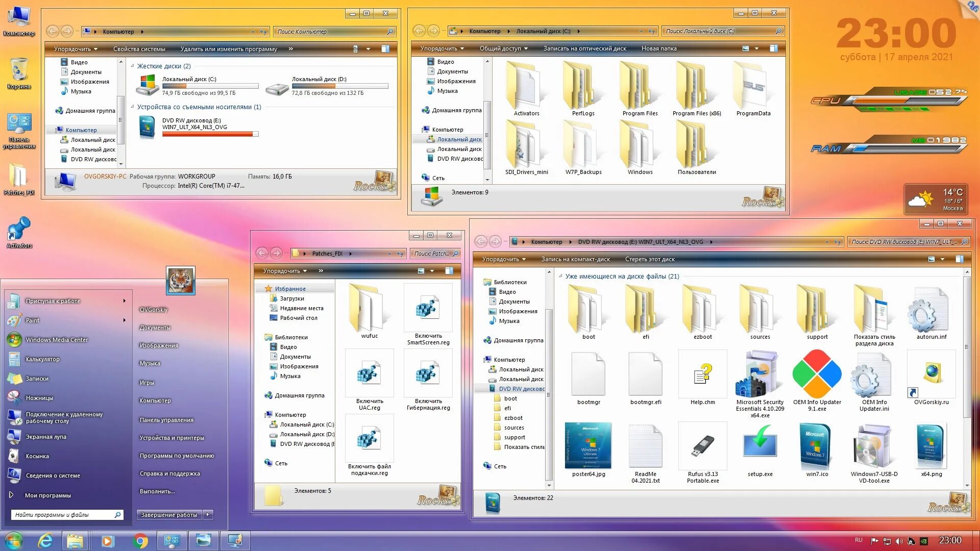Toggle preview pane in Local Disk C window
The image size is (980, 551).
(774, 48)
